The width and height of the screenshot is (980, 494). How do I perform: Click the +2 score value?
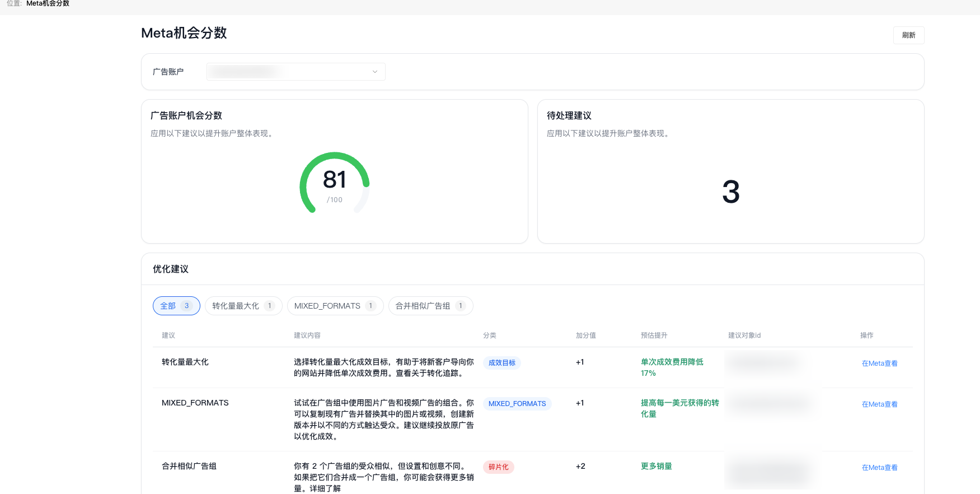point(580,466)
